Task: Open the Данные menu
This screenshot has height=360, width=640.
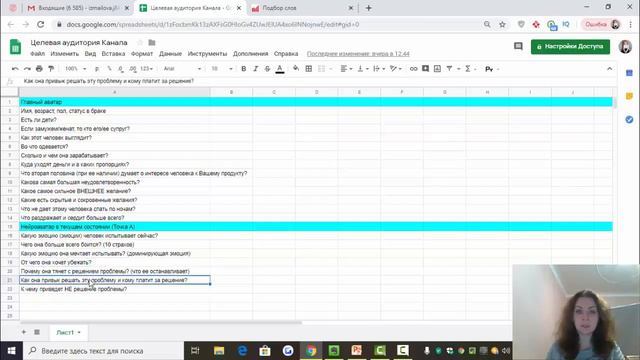Action: click(170, 53)
